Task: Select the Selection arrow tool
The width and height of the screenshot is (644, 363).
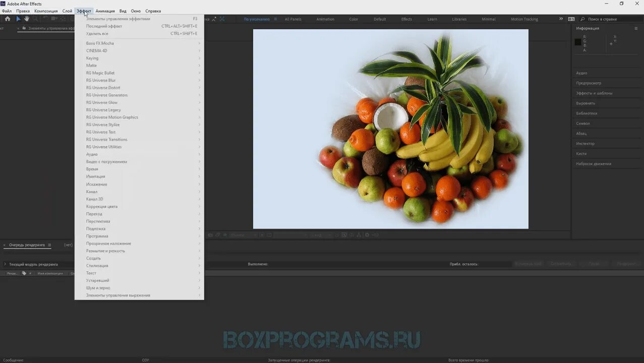Action: 18,19
